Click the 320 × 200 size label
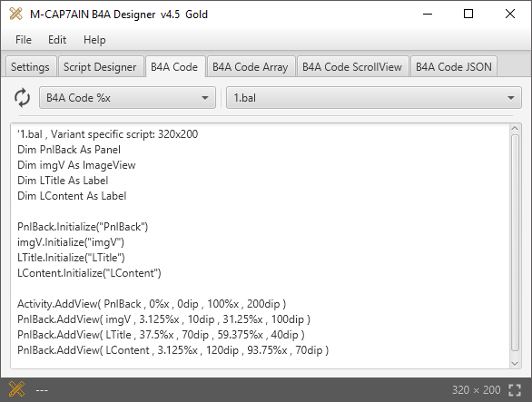This screenshot has width=532, height=402. tap(476, 390)
